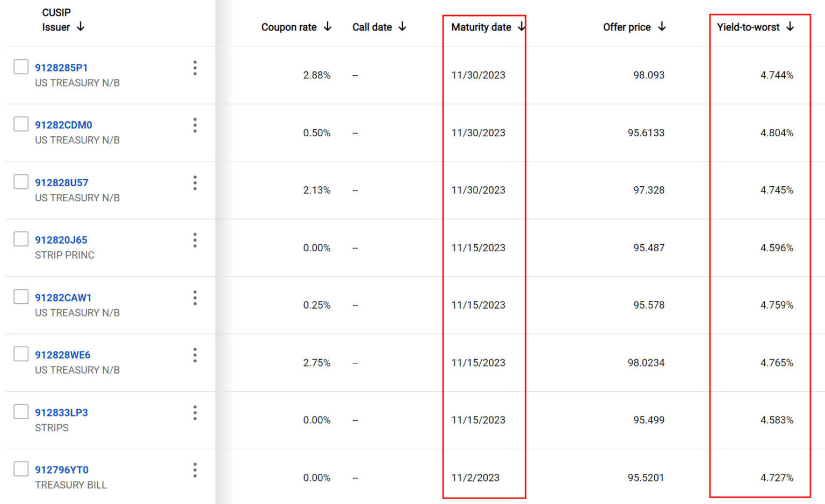Click the three-dot menu beside 912828WE6
The width and height of the screenshot is (825, 504).
point(196,355)
